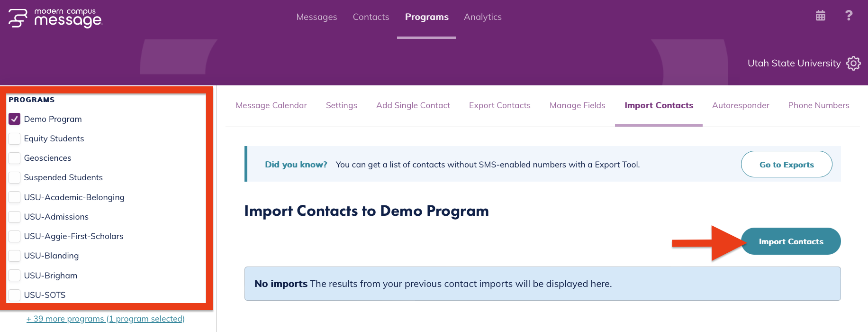Screen dimensions: 868x332
Task: Select the USU-Blanding checkbox
Action: coord(14,255)
